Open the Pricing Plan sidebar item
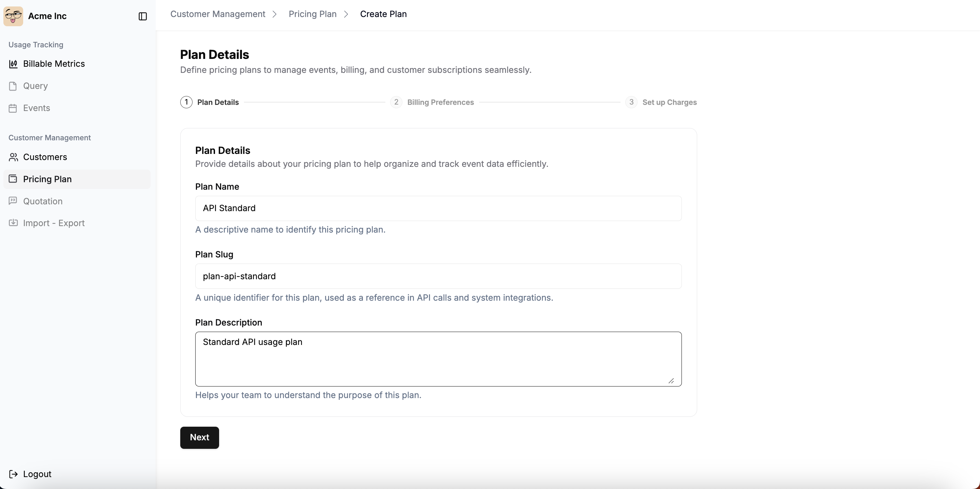 [x=47, y=179]
